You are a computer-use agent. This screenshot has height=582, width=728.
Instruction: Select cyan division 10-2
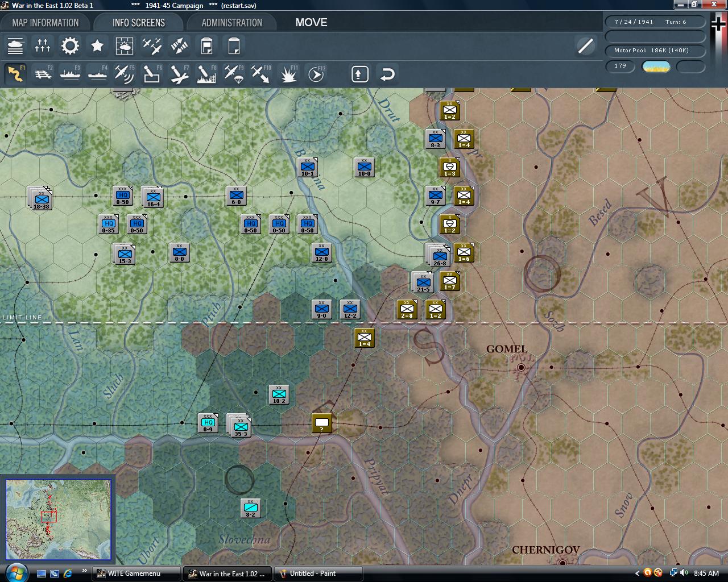point(279,394)
